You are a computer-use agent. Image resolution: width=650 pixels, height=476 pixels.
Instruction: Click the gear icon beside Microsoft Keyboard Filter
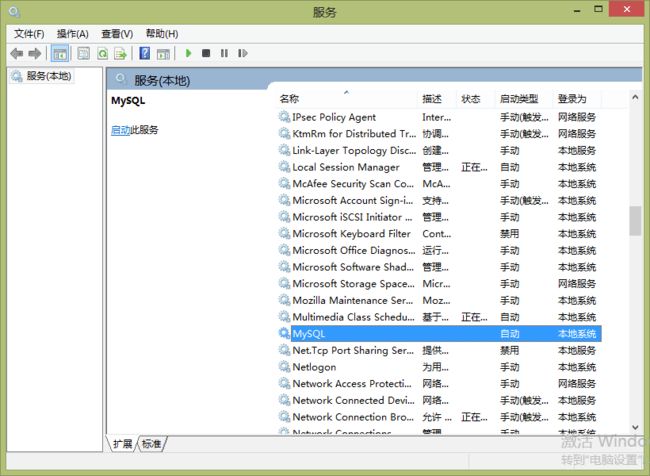(284, 233)
